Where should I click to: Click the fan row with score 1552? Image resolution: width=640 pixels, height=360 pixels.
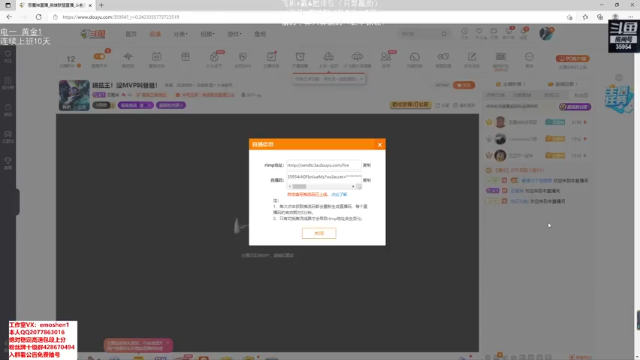click(x=537, y=139)
